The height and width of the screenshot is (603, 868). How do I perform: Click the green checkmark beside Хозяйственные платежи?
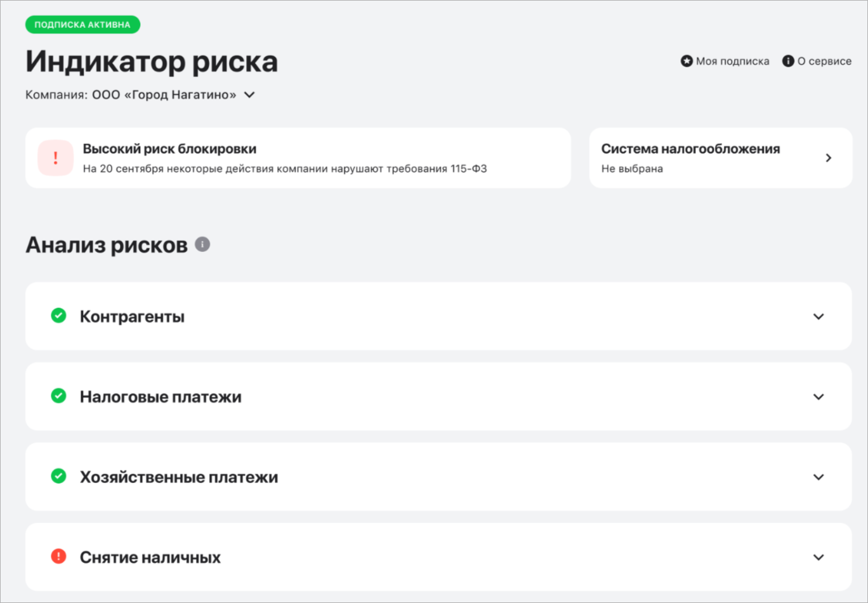point(58,476)
